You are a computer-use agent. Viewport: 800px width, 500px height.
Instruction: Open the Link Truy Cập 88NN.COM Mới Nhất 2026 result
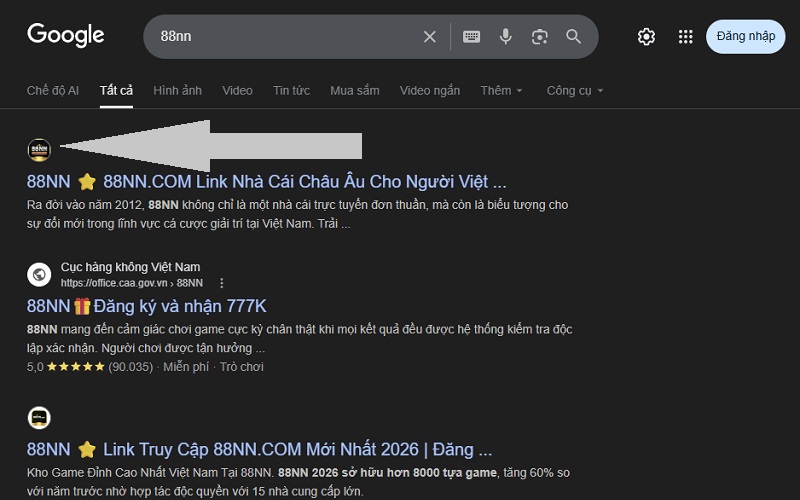click(x=259, y=449)
